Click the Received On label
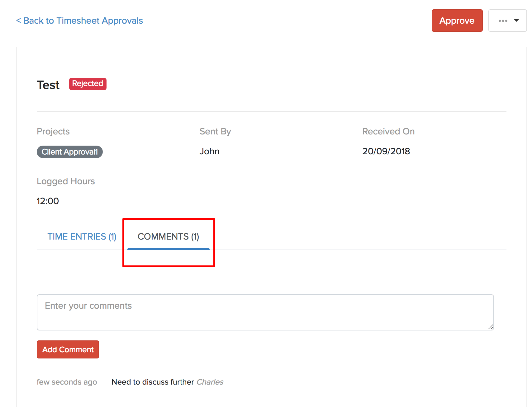 click(x=388, y=131)
